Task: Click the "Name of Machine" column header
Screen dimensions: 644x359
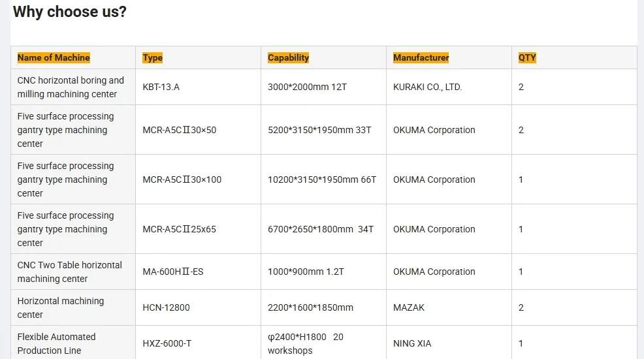Action: click(54, 57)
